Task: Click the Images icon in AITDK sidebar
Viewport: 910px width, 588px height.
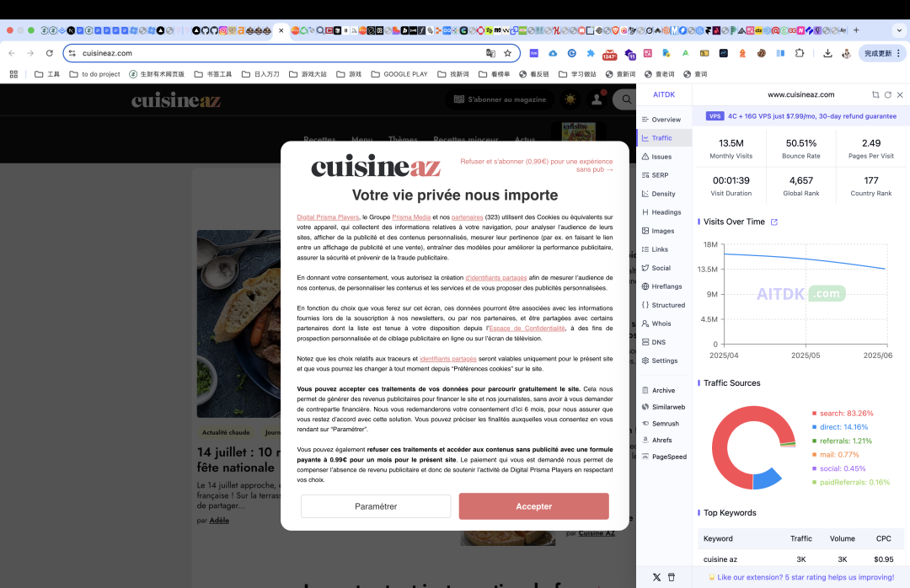Action: click(x=645, y=231)
